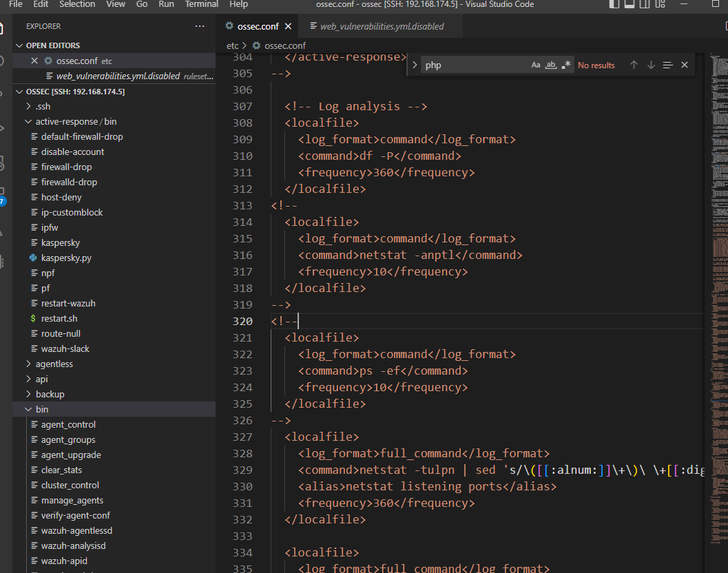
Task: Collapse the OSSEC workspace folder section
Action: coord(19,92)
